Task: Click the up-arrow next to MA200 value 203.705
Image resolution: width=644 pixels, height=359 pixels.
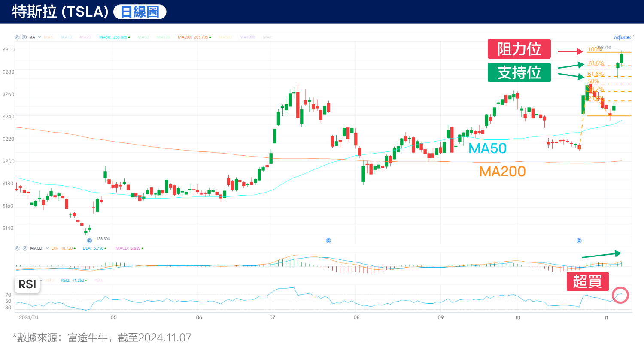Action: click(210, 37)
